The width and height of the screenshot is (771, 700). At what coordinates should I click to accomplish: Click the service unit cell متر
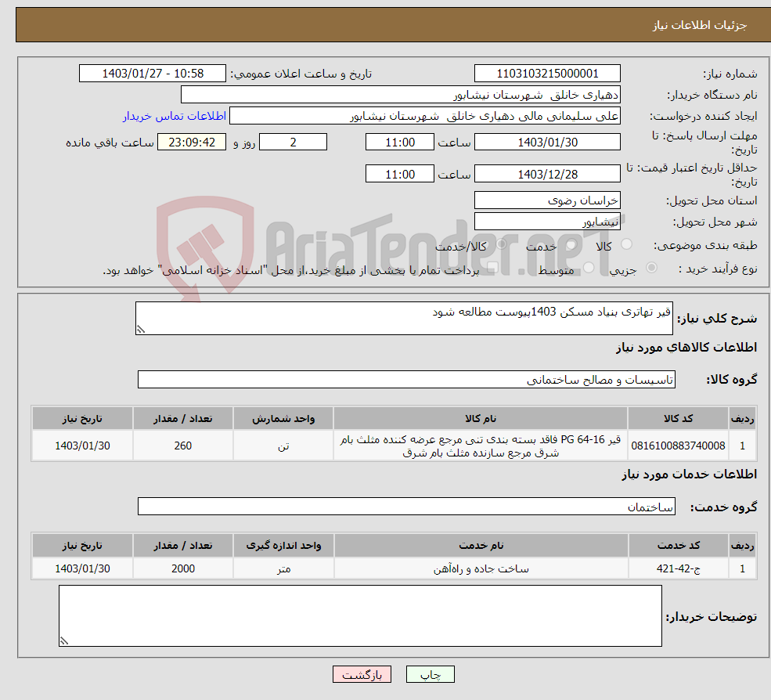coord(283,568)
